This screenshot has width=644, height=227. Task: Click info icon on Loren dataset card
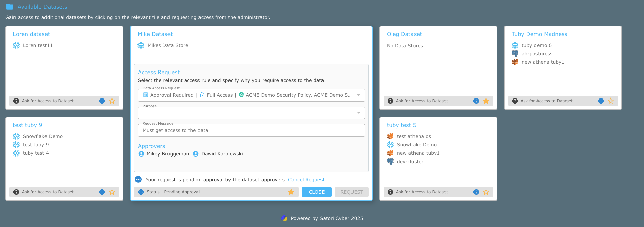coord(102,101)
